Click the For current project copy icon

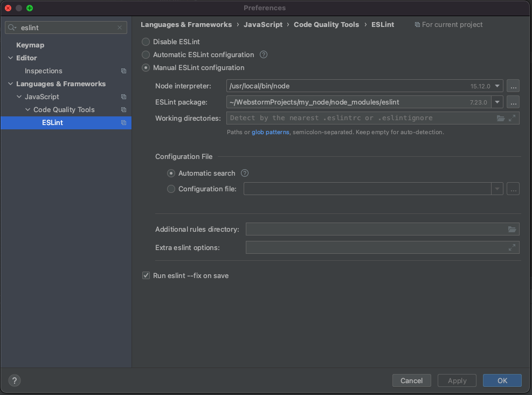417,25
